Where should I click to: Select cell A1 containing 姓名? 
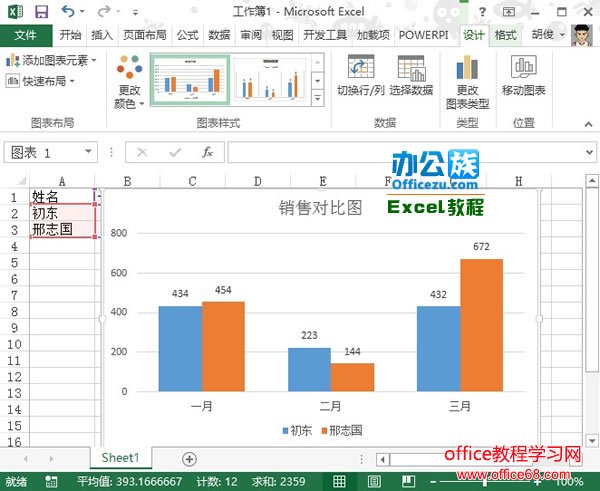point(62,197)
